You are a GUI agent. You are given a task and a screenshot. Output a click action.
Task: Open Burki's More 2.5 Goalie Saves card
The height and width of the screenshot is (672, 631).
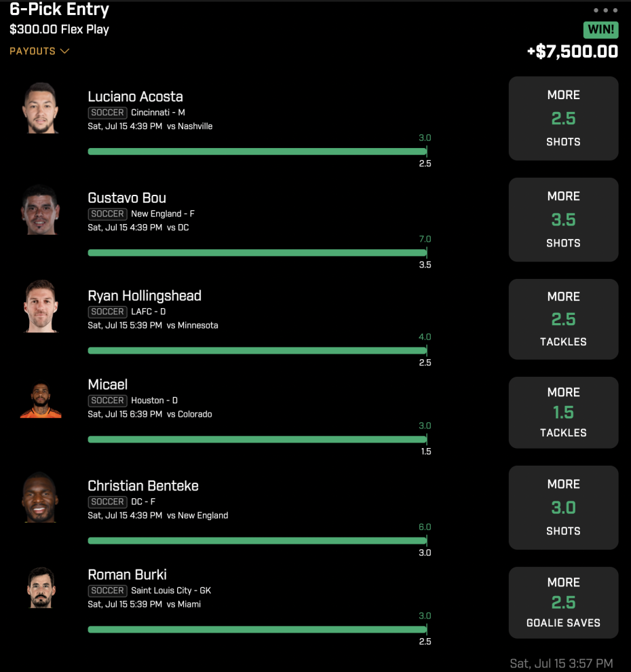563,602
